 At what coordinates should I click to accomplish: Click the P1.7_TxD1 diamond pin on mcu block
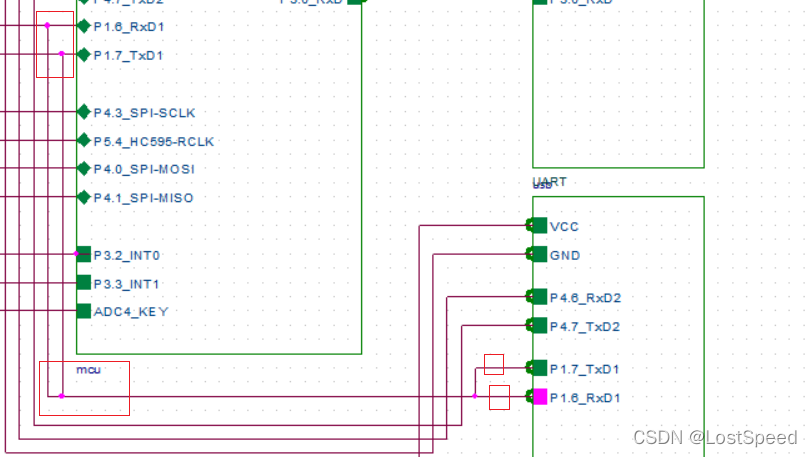pos(83,54)
